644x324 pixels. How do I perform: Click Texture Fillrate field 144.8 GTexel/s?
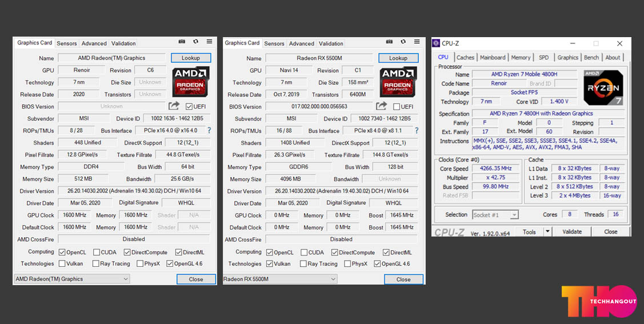(x=389, y=155)
